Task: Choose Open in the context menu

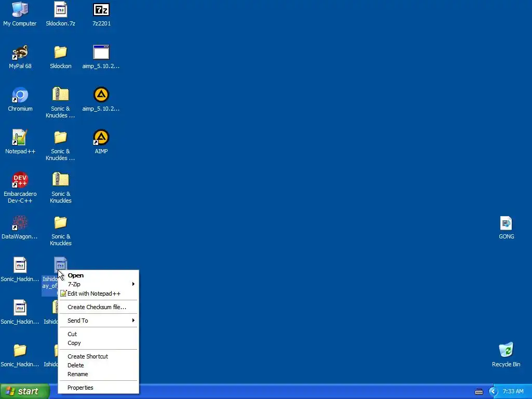Action: click(x=98, y=275)
